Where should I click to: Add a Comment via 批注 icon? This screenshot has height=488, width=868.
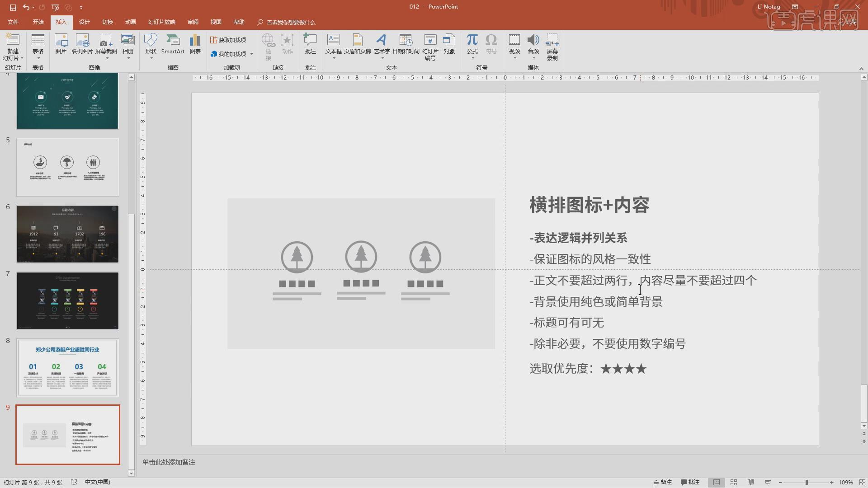(x=310, y=44)
